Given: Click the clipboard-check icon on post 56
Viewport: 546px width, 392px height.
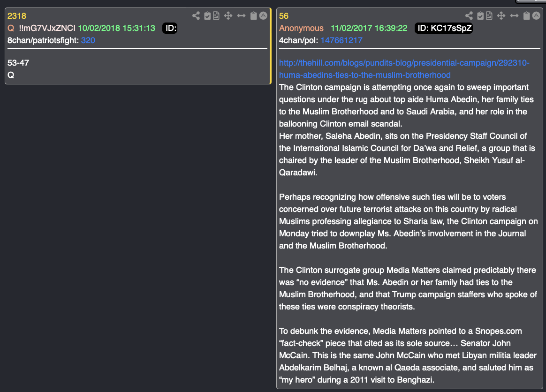Looking at the screenshot, I should click(x=480, y=15).
